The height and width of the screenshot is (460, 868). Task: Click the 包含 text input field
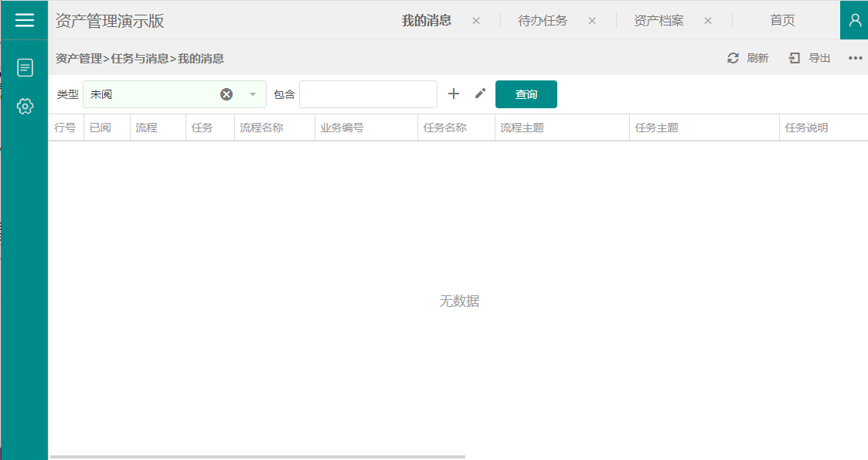pyautogui.click(x=368, y=94)
